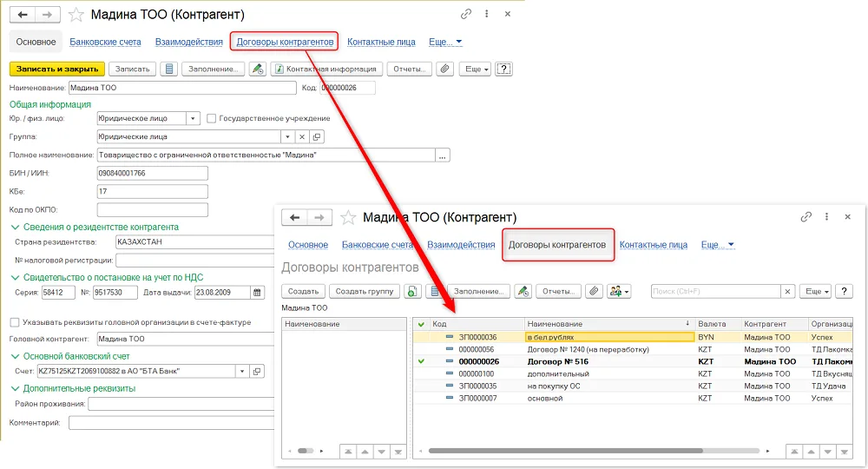Viewport: 868px width, 469px height.
Task: Click the link chain icon in the Договоры window
Action: 806,217
